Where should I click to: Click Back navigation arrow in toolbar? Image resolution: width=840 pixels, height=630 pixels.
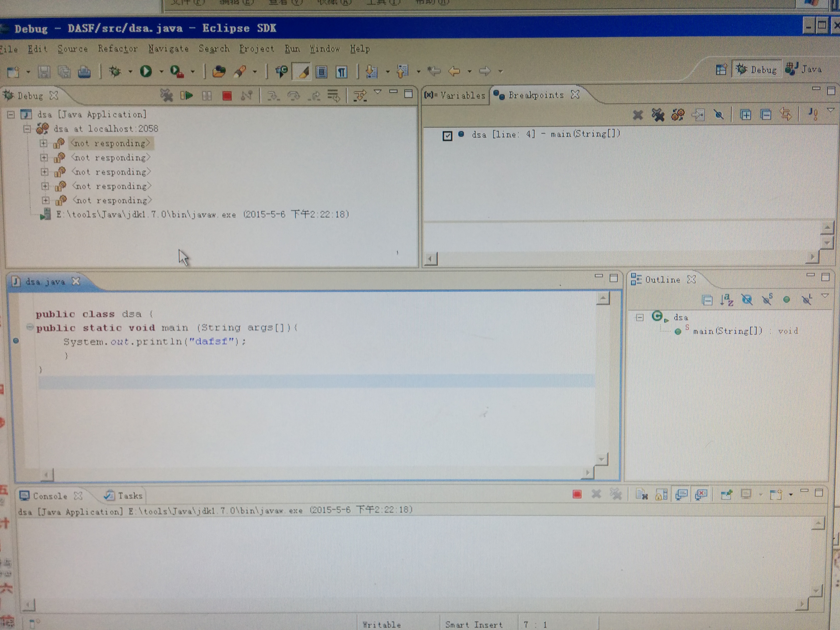tap(454, 71)
